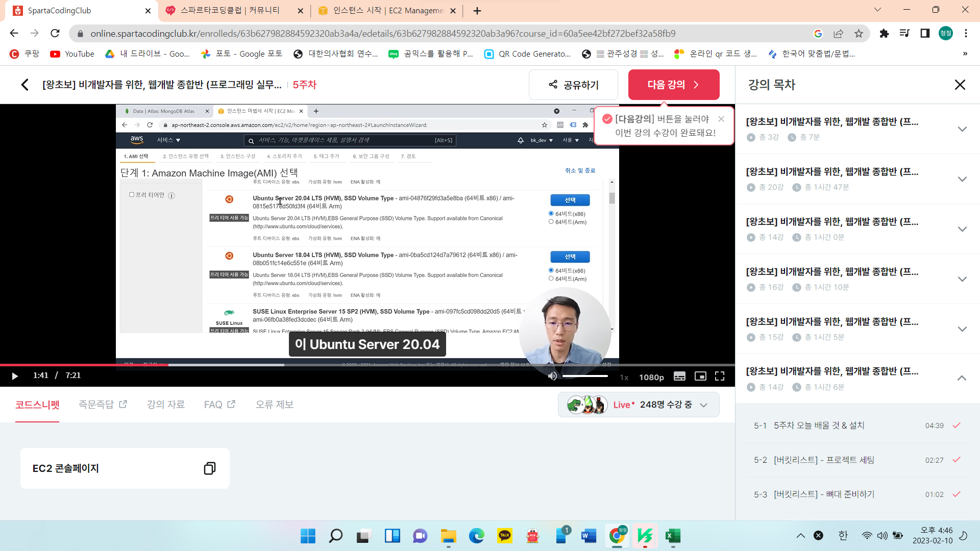
Task: Reload the current page
Action: [x=55, y=33]
